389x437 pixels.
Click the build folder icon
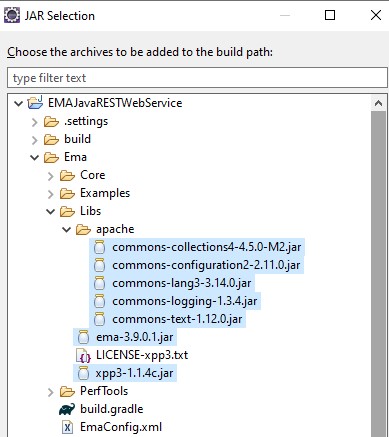point(51,139)
